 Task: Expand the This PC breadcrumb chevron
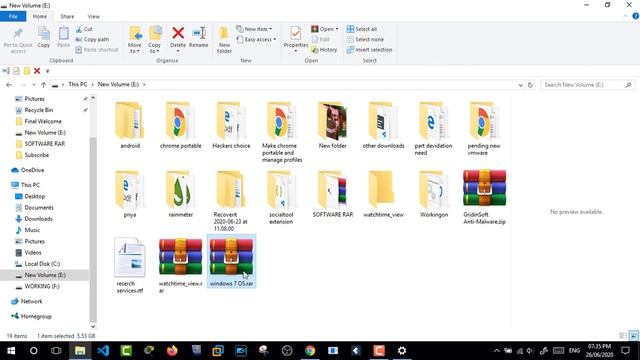coord(93,84)
